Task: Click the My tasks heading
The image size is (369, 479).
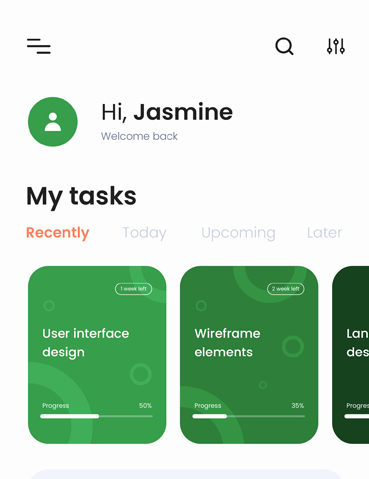Action: pyautogui.click(x=81, y=197)
